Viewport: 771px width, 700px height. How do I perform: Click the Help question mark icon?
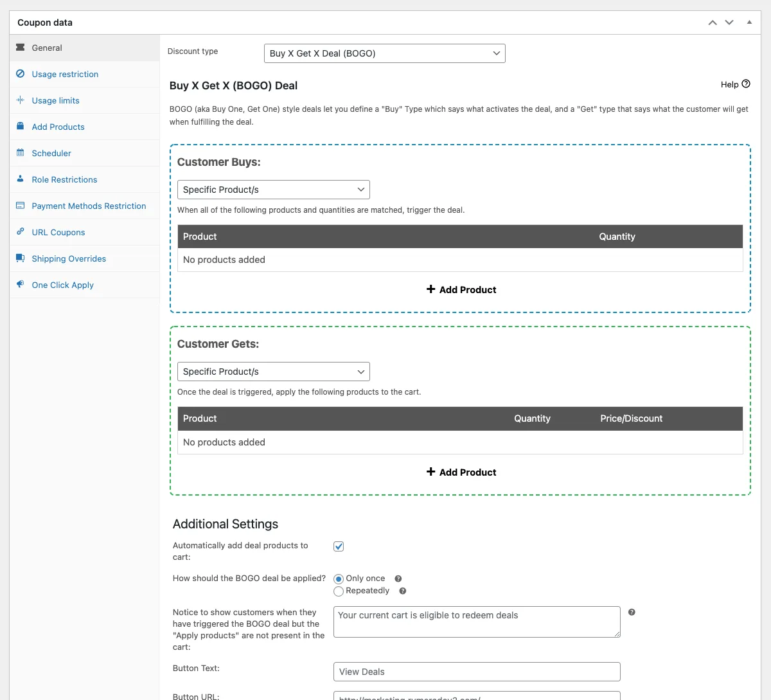click(746, 84)
